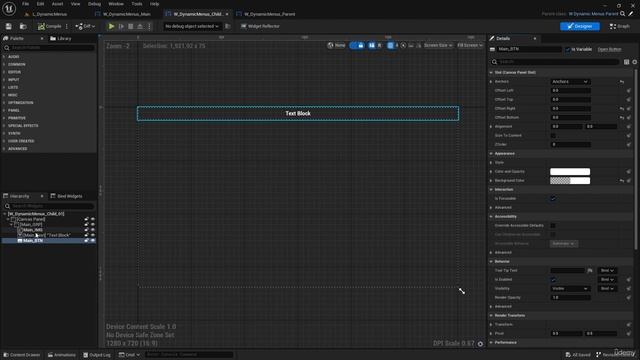
Task: Toggle visibility eye for Canvas Panel row
Action: 93,219
